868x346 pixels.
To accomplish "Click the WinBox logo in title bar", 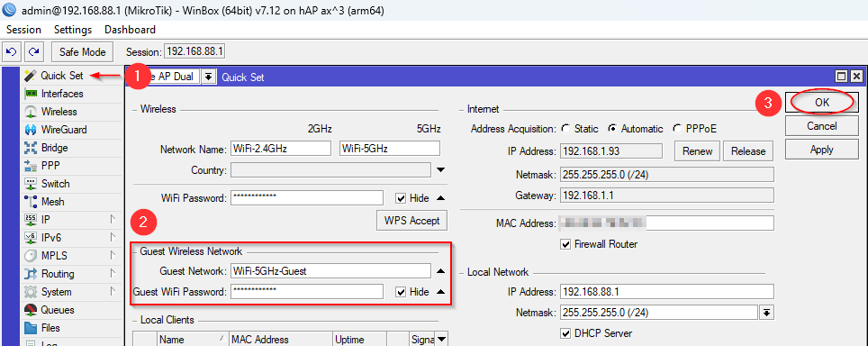I will point(9,10).
